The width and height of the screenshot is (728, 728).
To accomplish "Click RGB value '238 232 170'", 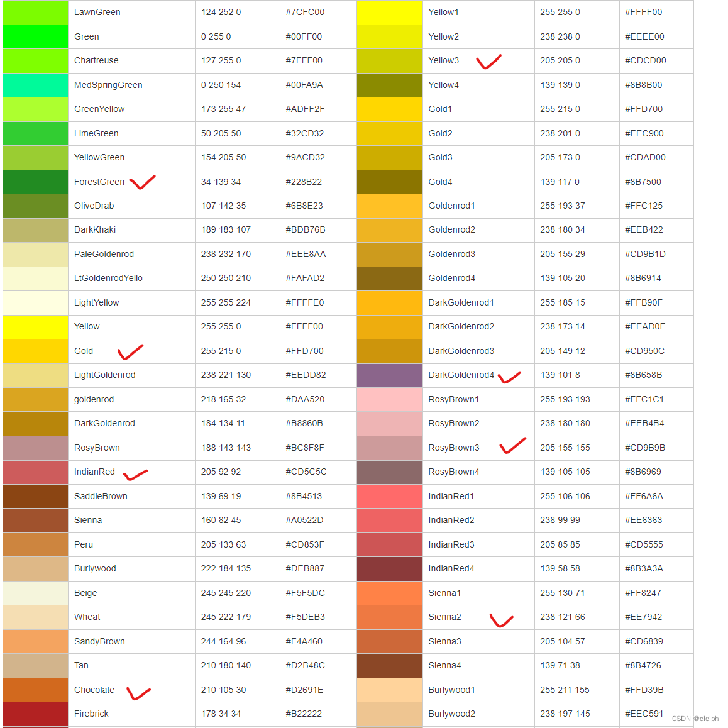I will click(226, 254).
